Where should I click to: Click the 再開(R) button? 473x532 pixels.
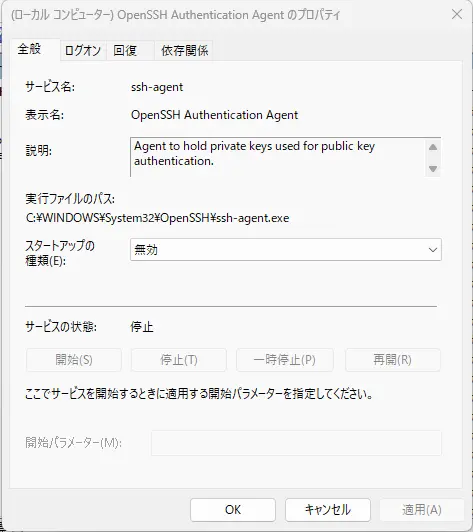(393, 360)
